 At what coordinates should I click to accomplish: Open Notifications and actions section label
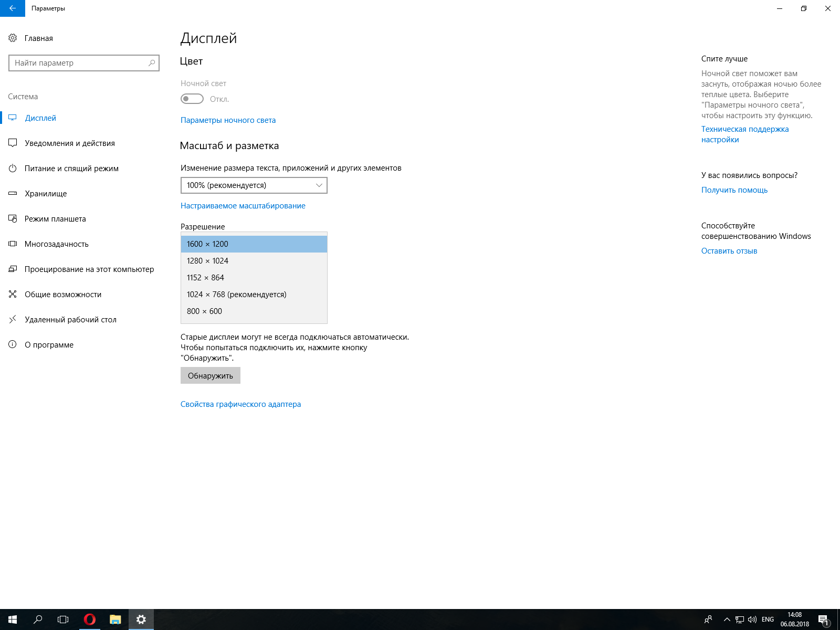click(70, 143)
